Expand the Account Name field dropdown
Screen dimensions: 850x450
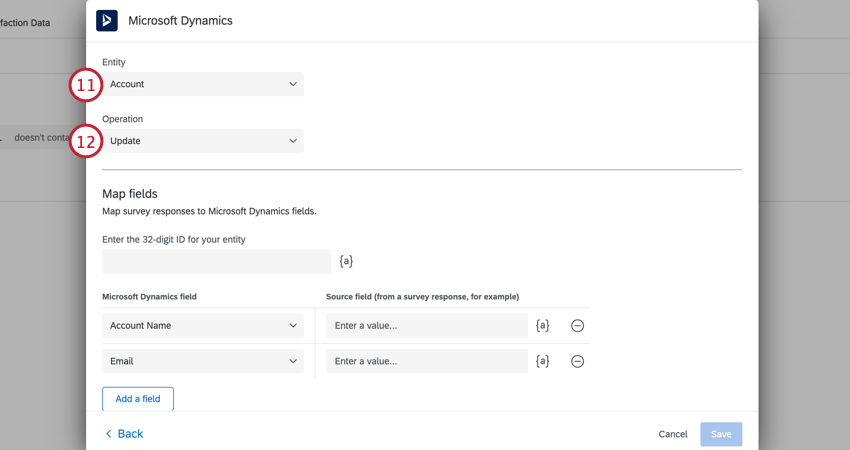pos(203,325)
